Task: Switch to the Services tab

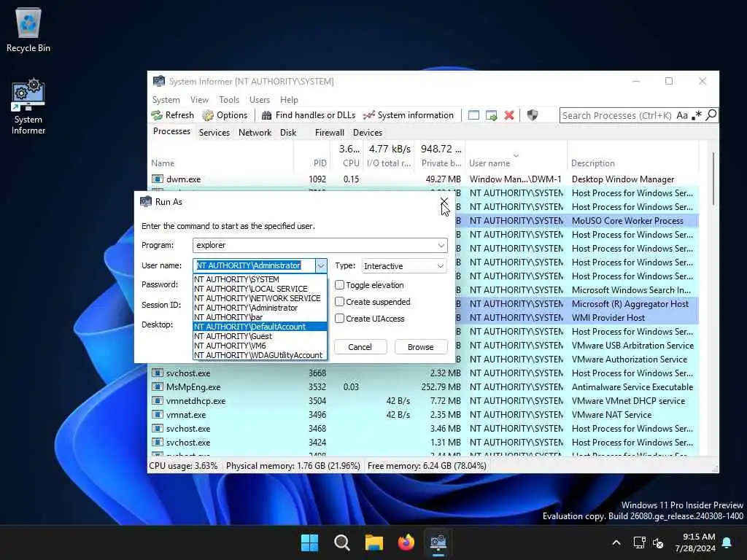Action: click(x=214, y=133)
